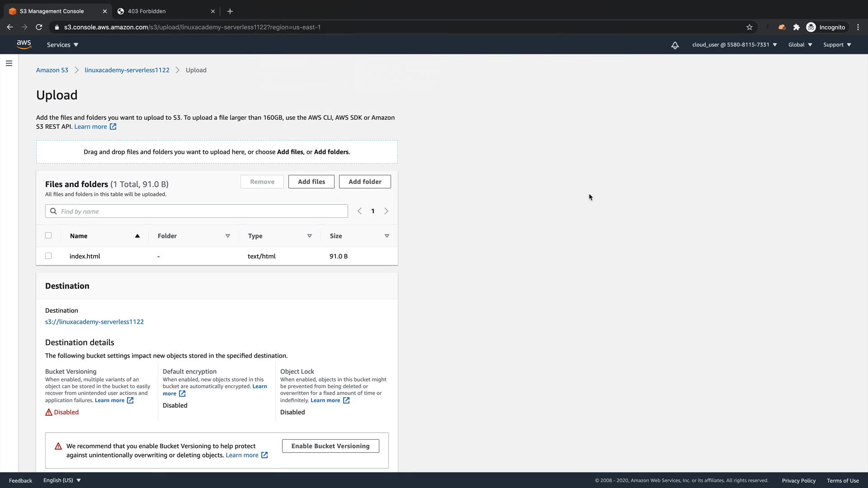
Task: Sort by Name ascending arrow
Action: click(x=137, y=236)
